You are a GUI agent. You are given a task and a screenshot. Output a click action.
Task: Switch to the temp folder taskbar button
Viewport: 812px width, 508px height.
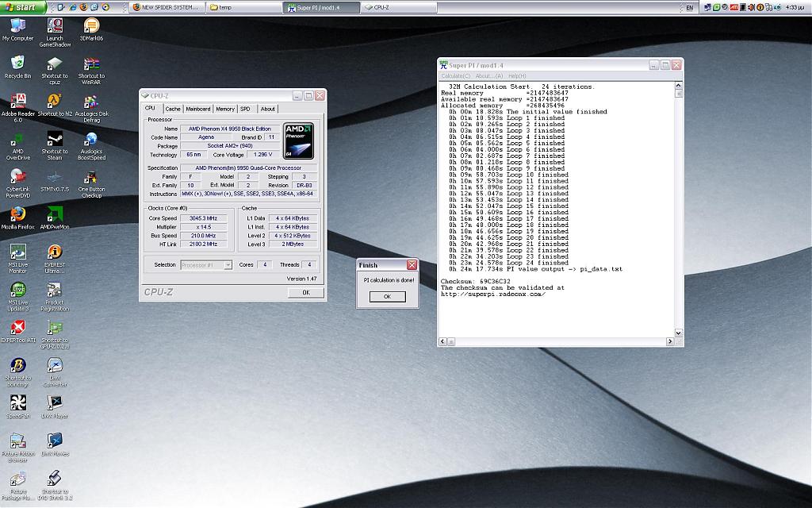click(x=244, y=7)
